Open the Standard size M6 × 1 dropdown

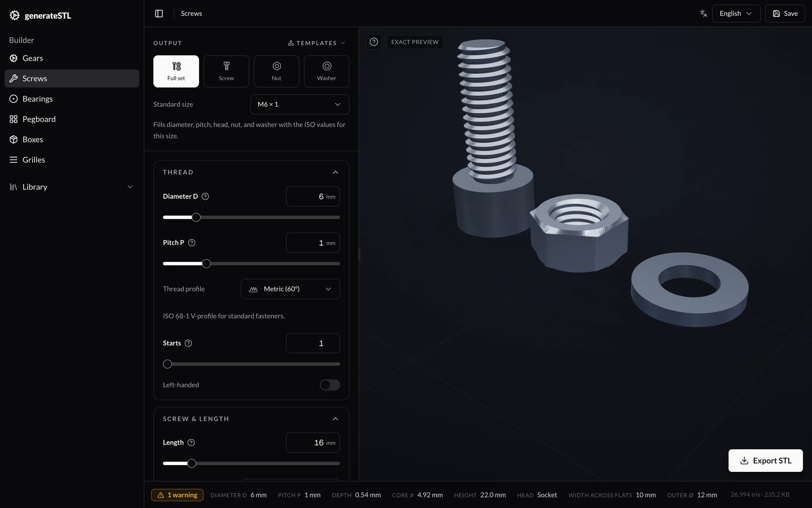(300, 104)
